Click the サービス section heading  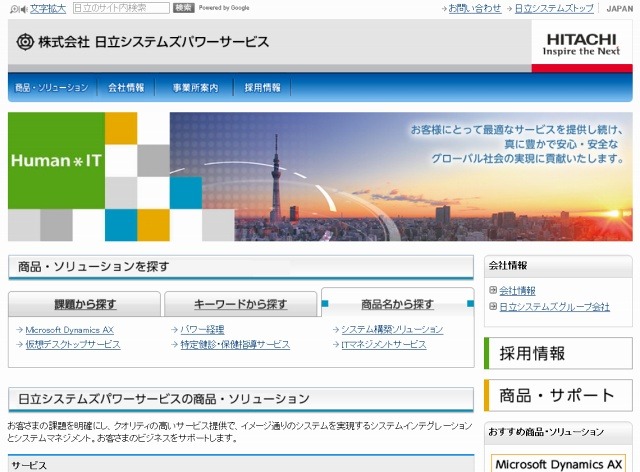29,465
